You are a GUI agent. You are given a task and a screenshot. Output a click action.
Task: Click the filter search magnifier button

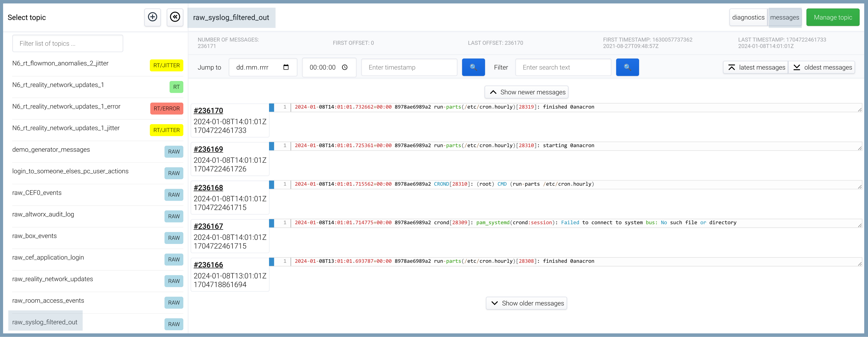[627, 67]
